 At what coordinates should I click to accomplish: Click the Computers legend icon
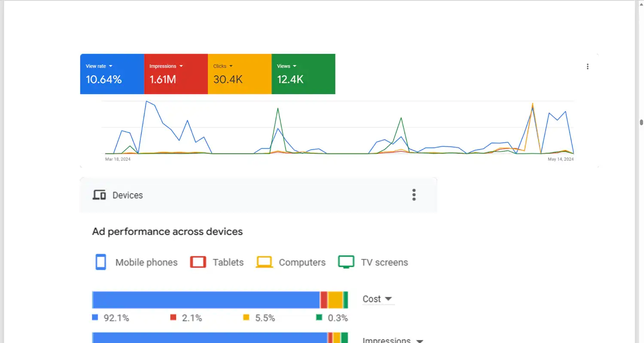[x=264, y=262]
